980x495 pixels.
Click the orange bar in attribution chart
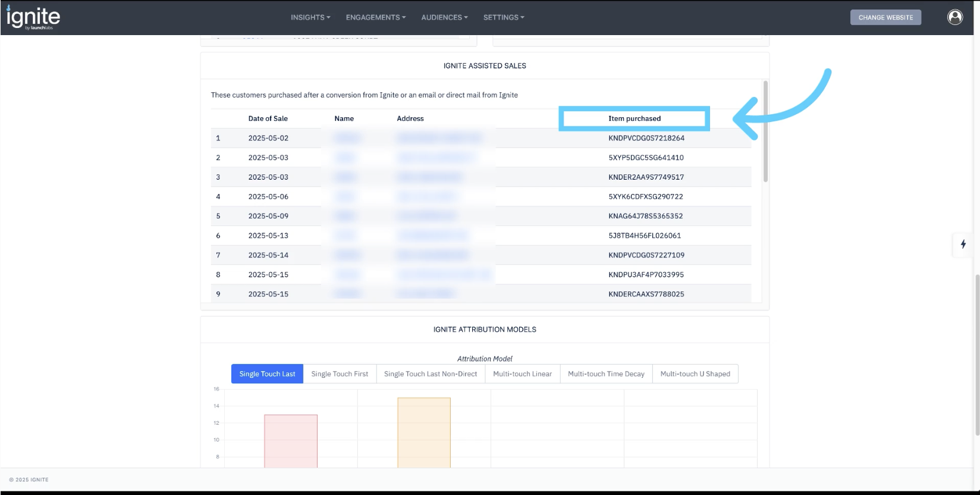(424, 433)
